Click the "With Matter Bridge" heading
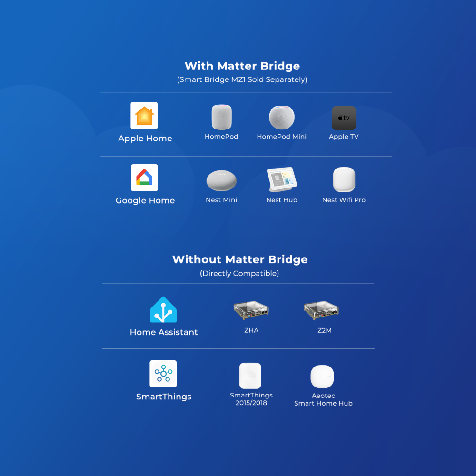476x476 pixels. pos(242,66)
